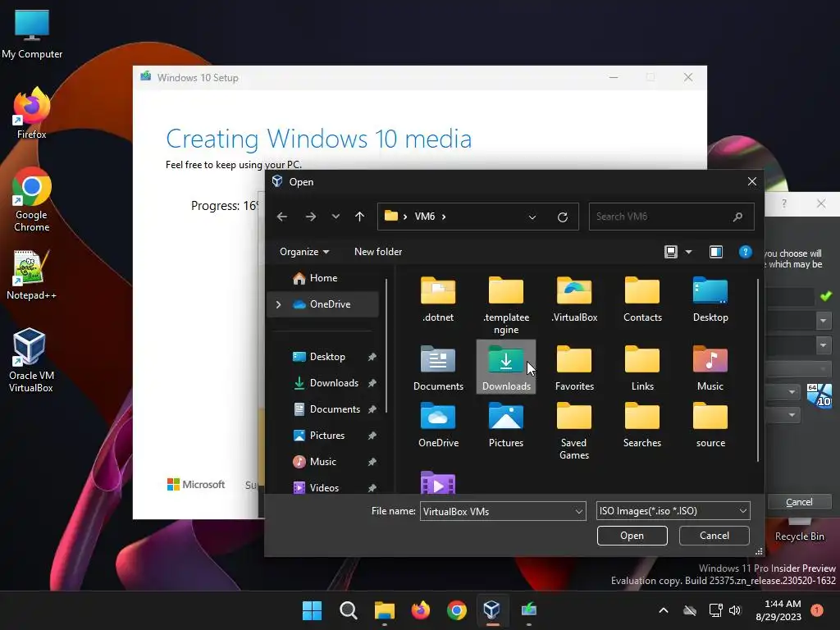Viewport: 840px width, 630px height.
Task: Open Help with the blue question icon
Action: (745, 252)
